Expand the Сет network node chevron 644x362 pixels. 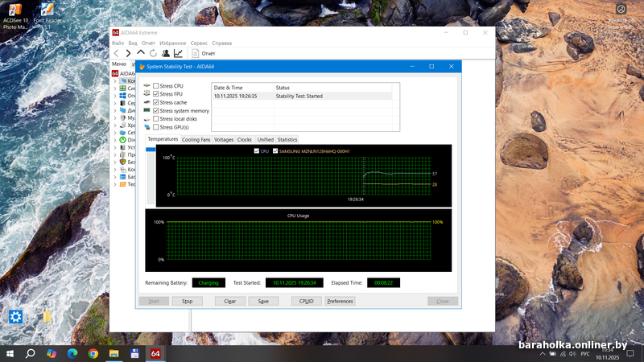tap(115, 133)
